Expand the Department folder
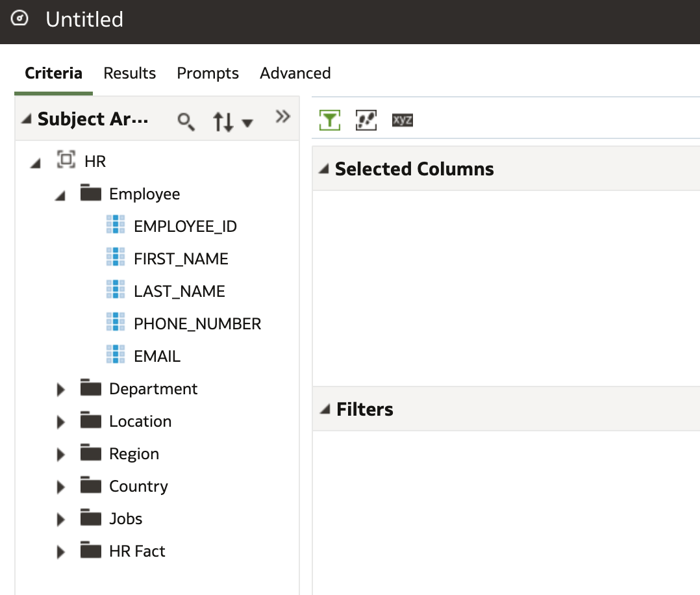This screenshot has height=595, width=700. 61,390
